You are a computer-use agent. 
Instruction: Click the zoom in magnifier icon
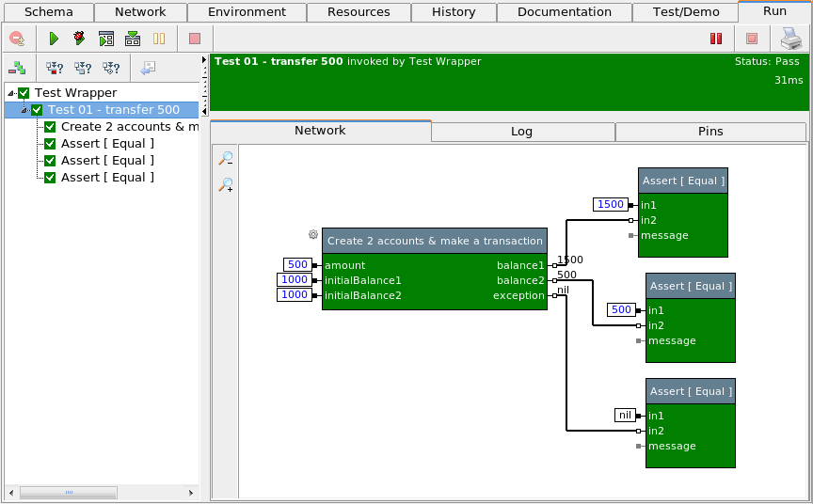pyautogui.click(x=226, y=185)
